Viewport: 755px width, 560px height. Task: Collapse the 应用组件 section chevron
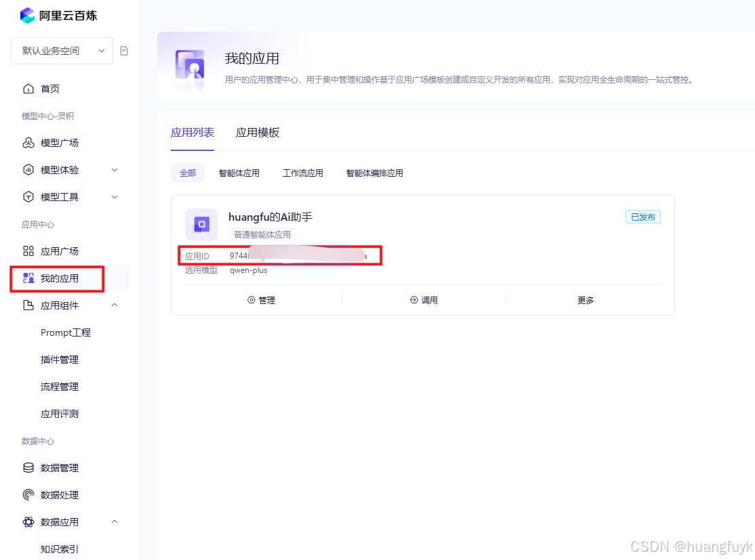[x=115, y=305]
